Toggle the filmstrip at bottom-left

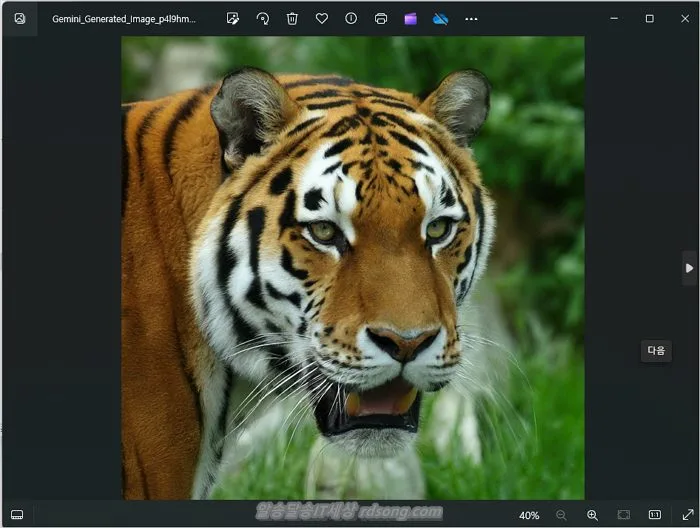coord(17,515)
